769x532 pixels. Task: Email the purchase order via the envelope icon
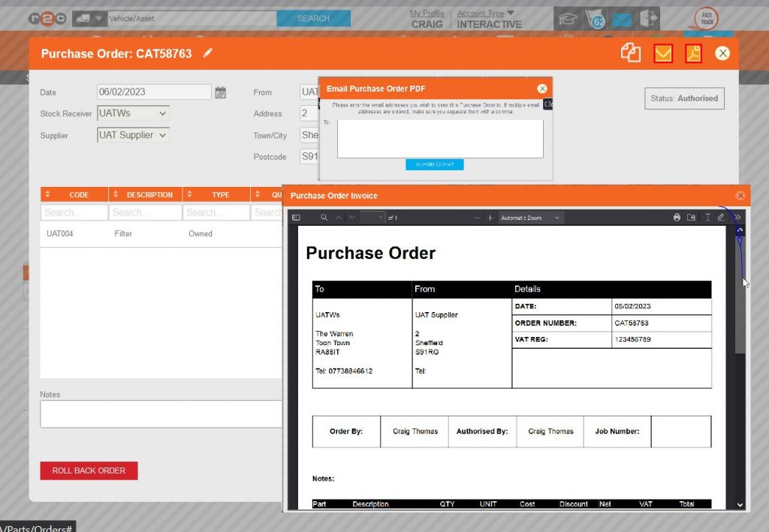[x=662, y=53]
